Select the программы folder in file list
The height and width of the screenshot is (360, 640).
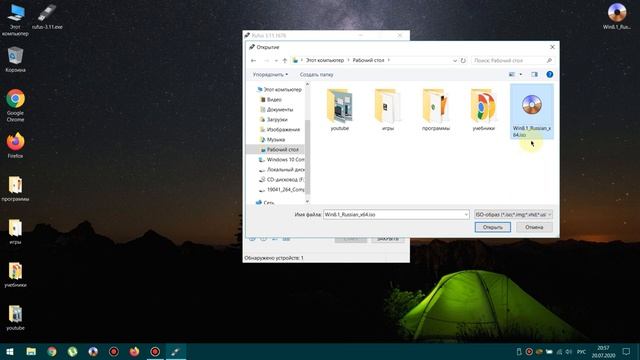[436, 109]
